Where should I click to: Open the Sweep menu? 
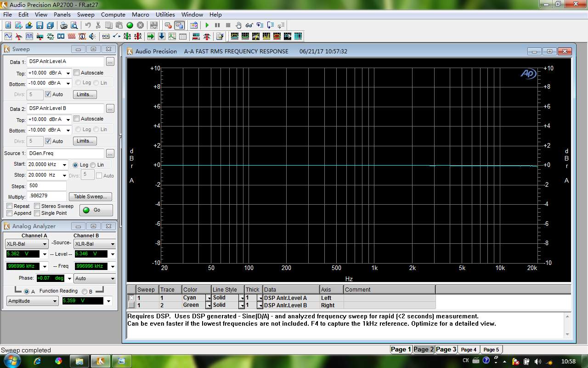click(x=85, y=15)
